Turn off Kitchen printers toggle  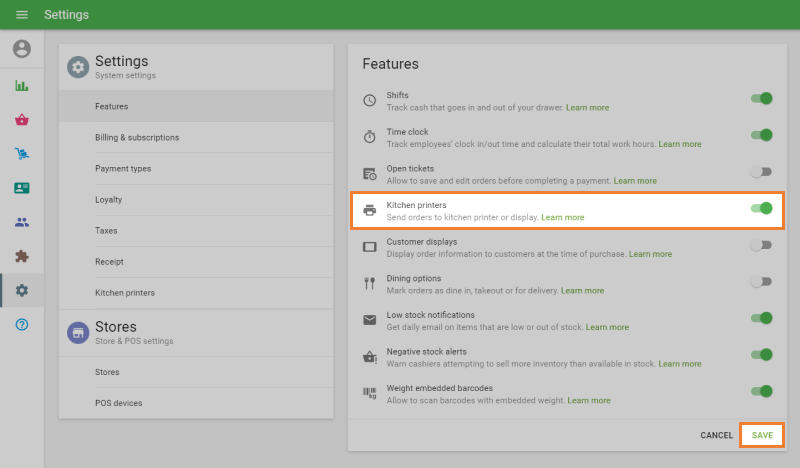click(762, 209)
